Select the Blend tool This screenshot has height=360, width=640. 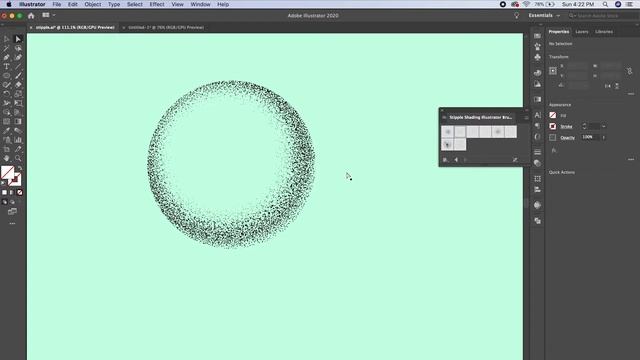click(x=18, y=131)
